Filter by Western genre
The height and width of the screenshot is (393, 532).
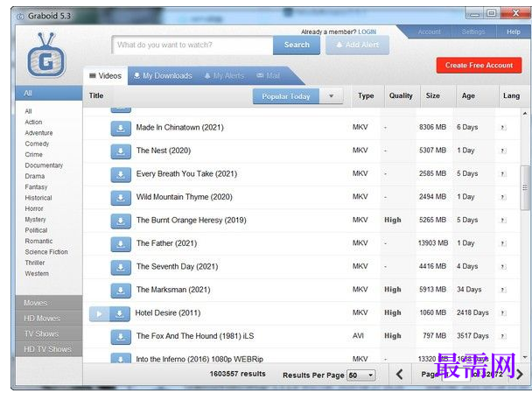37,274
